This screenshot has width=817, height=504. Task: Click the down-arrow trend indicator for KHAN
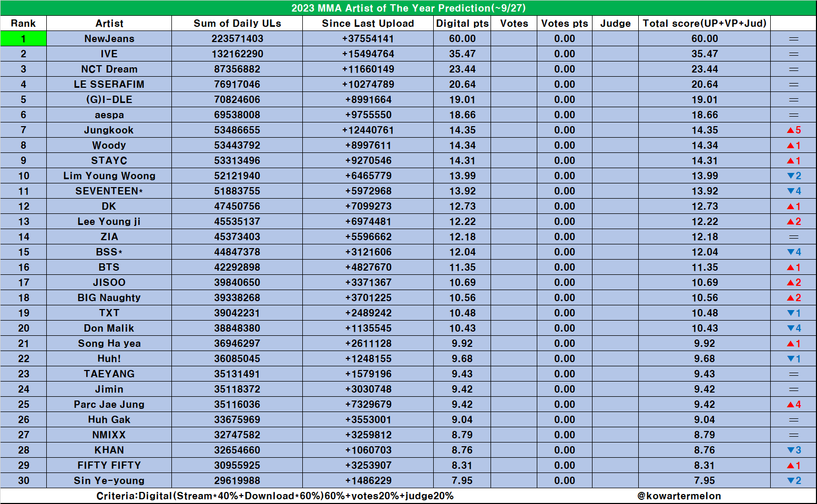794,450
